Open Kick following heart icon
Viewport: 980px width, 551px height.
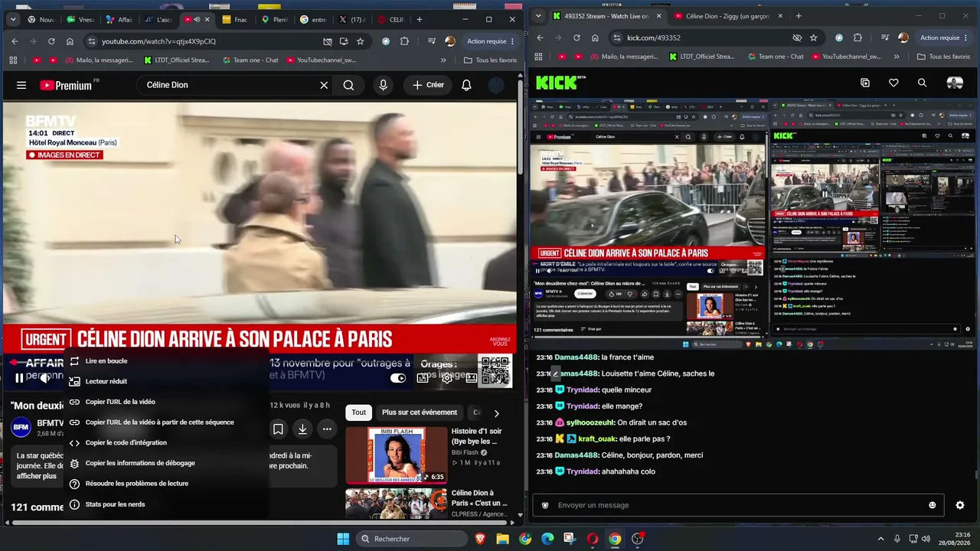(893, 83)
